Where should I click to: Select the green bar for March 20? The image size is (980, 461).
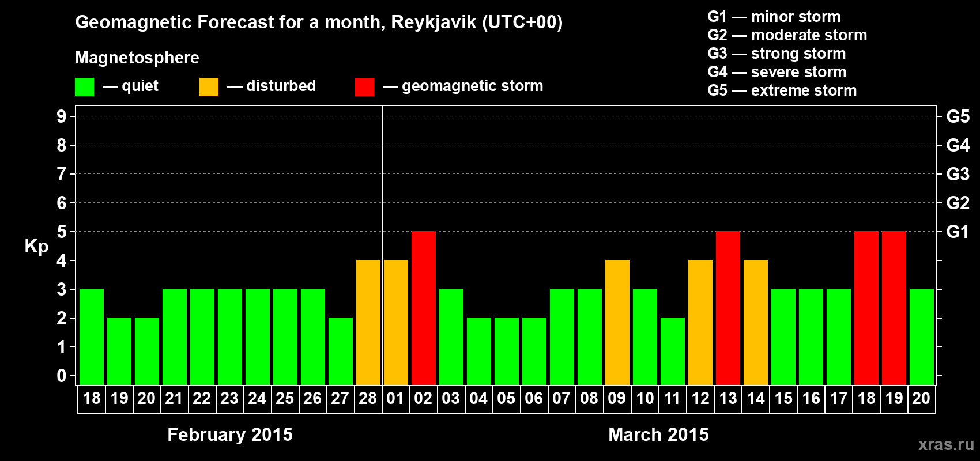click(922, 337)
